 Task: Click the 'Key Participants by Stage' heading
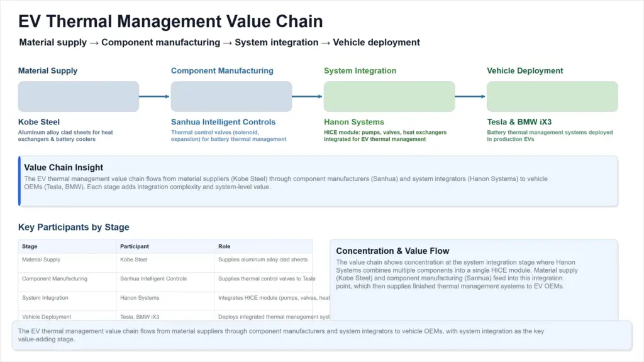(74, 227)
